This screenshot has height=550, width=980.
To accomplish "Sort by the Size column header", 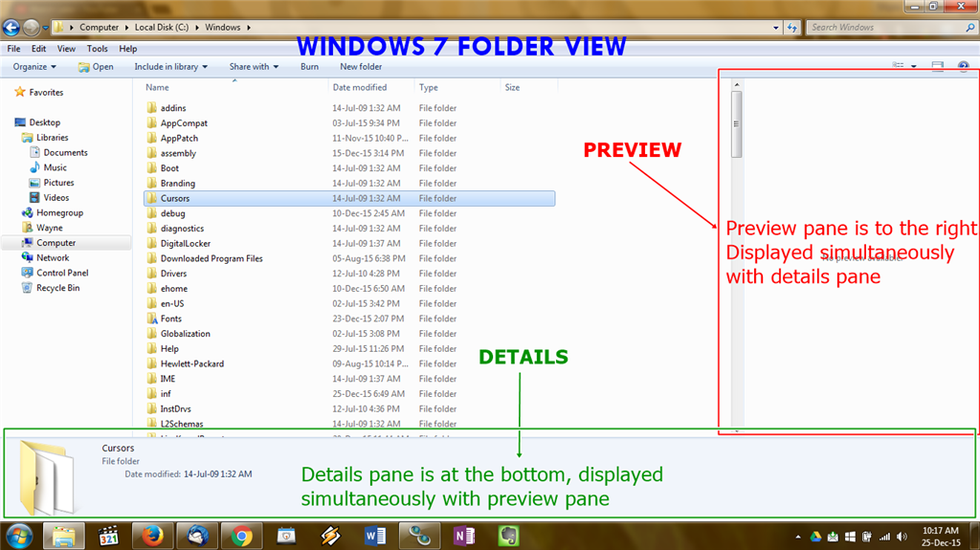I will [x=528, y=87].
